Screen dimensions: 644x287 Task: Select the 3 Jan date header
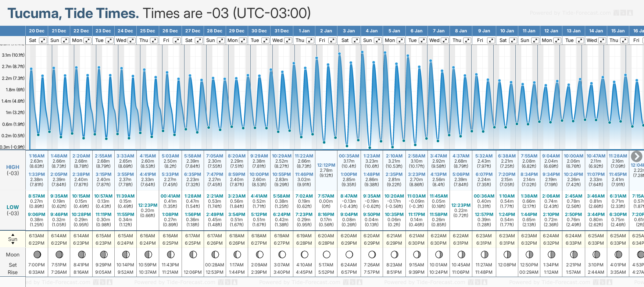pyautogui.click(x=349, y=31)
